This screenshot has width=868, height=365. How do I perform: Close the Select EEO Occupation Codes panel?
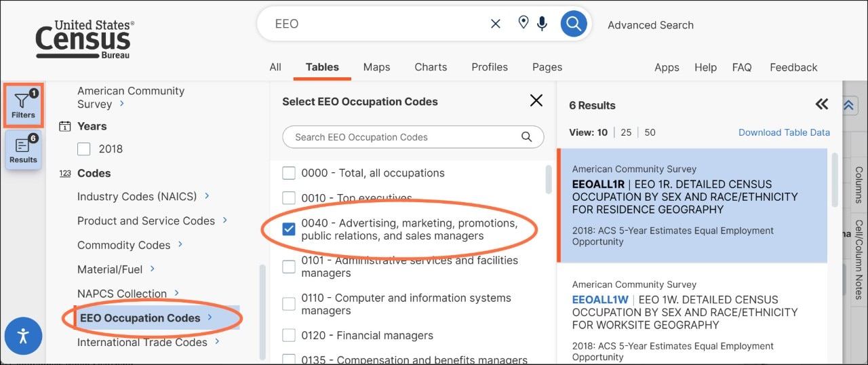536,101
